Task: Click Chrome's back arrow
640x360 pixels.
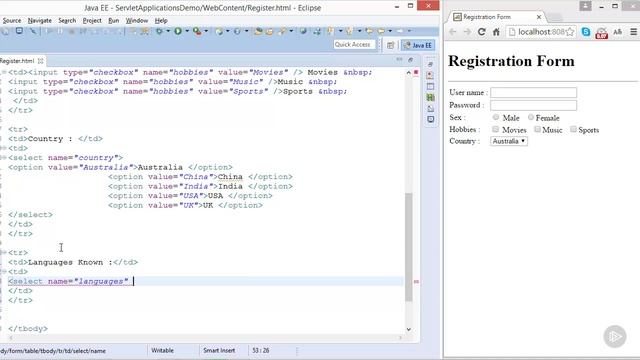Action: click(453, 32)
